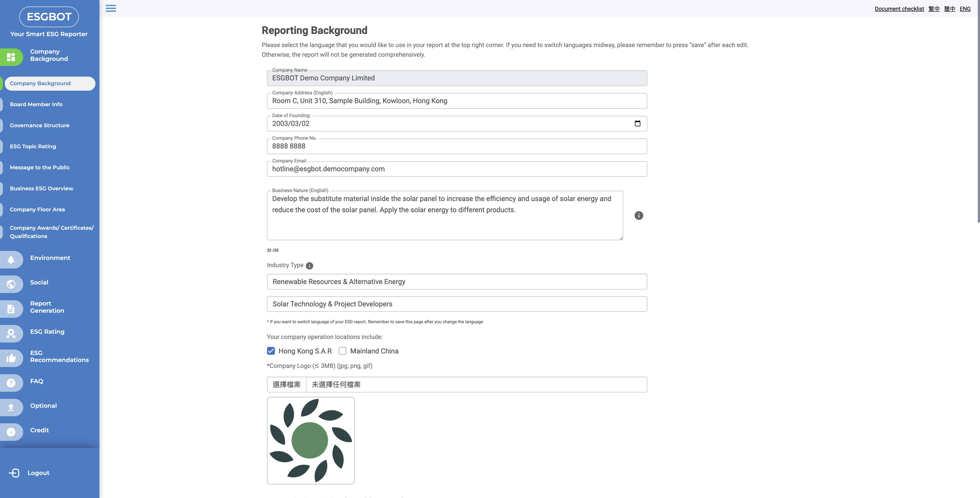Viewport: 980px width, 498px height.
Task: Uncheck the Hong Kong S.A.R checkbox
Action: pos(271,351)
